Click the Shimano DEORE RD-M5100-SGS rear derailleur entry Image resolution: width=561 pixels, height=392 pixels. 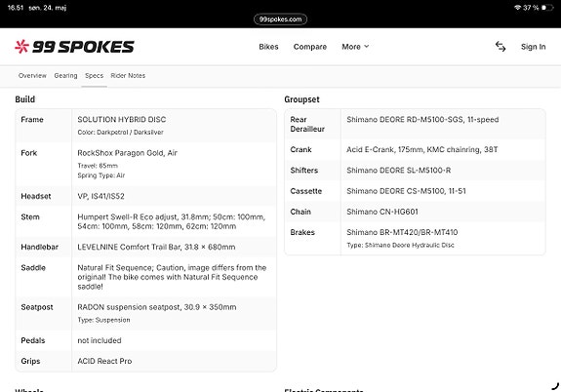tap(422, 120)
